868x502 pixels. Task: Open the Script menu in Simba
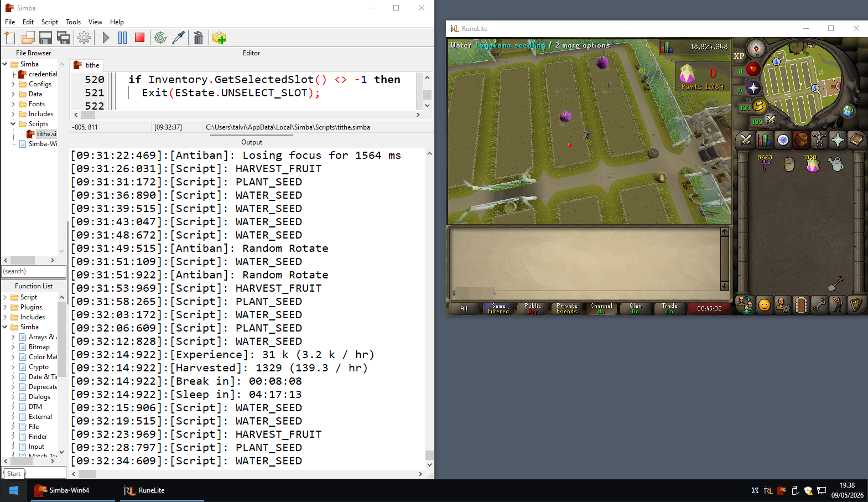pyautogui.click(x=50, y=22)
